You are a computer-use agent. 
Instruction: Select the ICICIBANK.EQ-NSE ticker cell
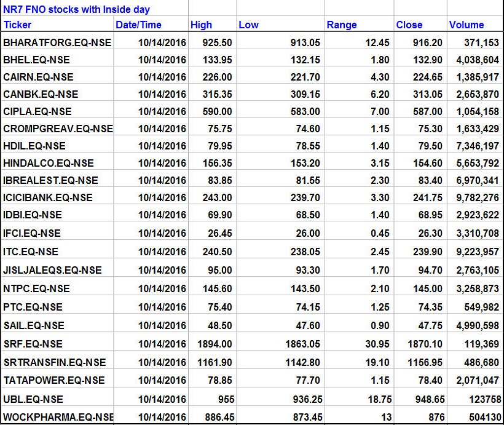click(48, 197)
